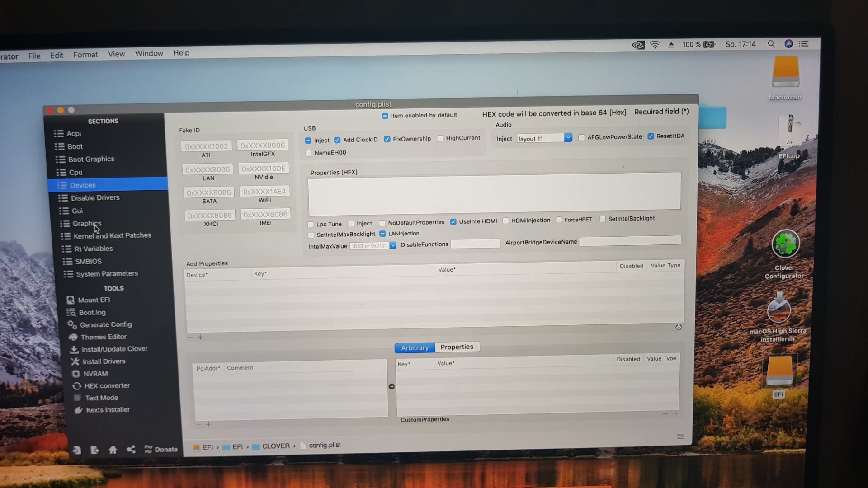Open the Window menu
The image size is (868, 488).
tap(149, 53)
